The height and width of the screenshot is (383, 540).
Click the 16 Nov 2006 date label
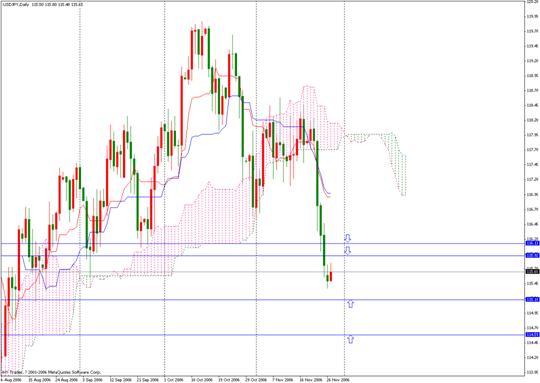[x=310, y=380]
